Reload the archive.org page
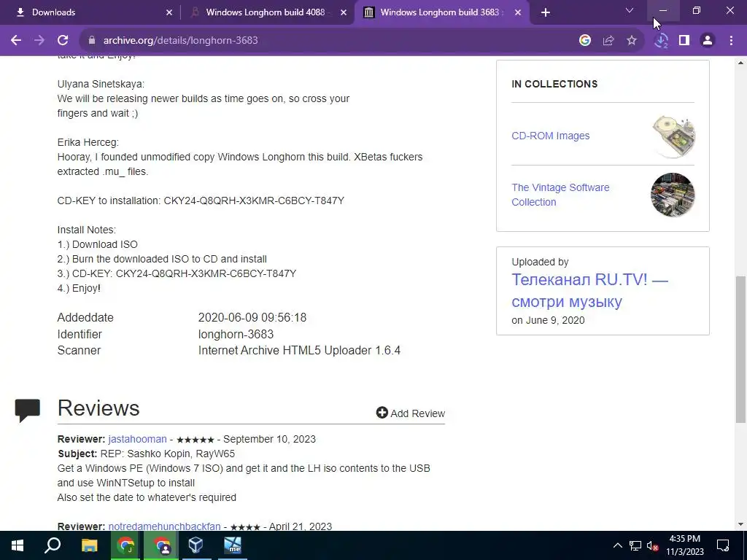747x560 pixels. click(x=63, y=41)
